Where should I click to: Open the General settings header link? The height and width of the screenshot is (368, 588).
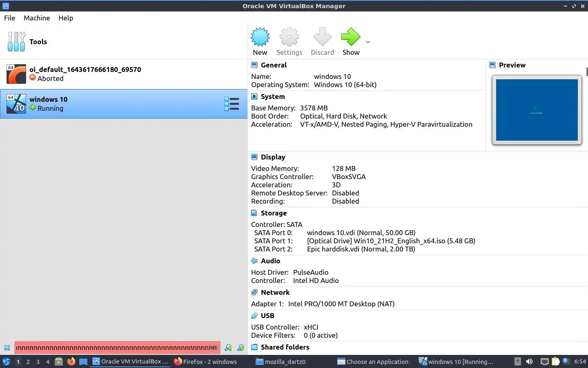(274, 65)
